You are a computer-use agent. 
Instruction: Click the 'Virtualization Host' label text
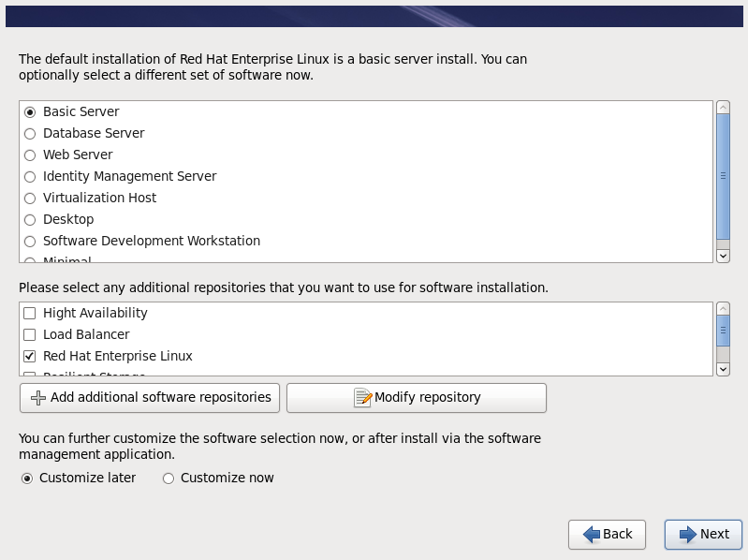(99, 198)
